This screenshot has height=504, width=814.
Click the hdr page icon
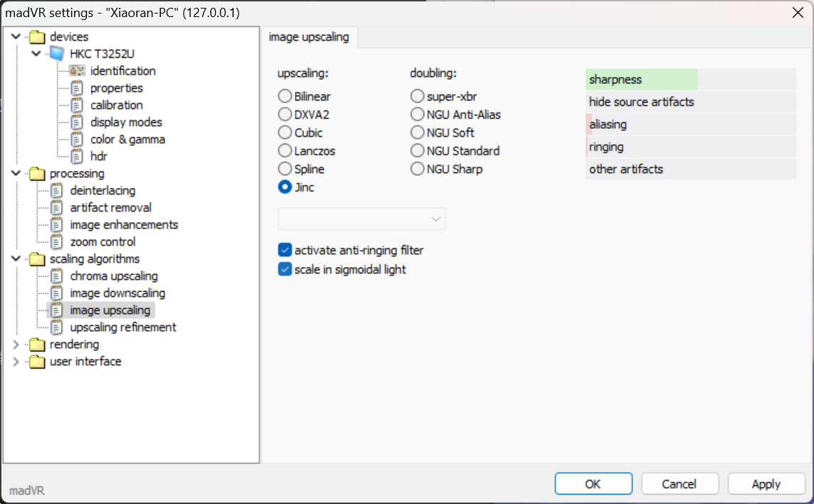77,157
